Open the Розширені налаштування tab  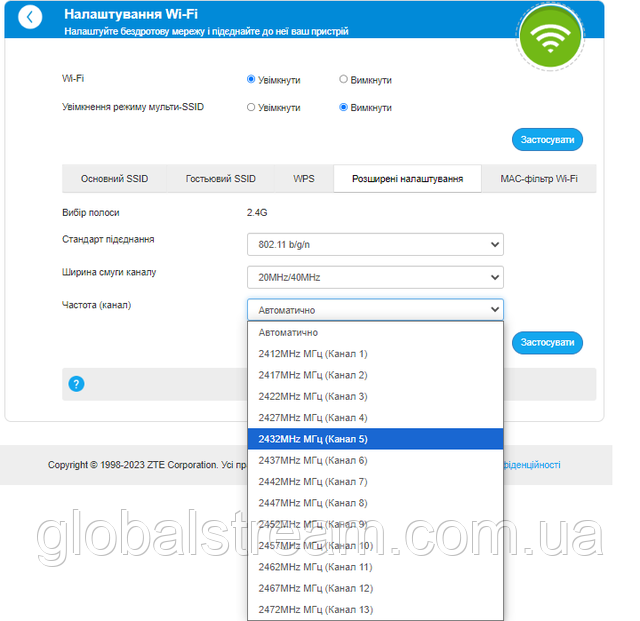pyautogui.click(x=407, y=179)
